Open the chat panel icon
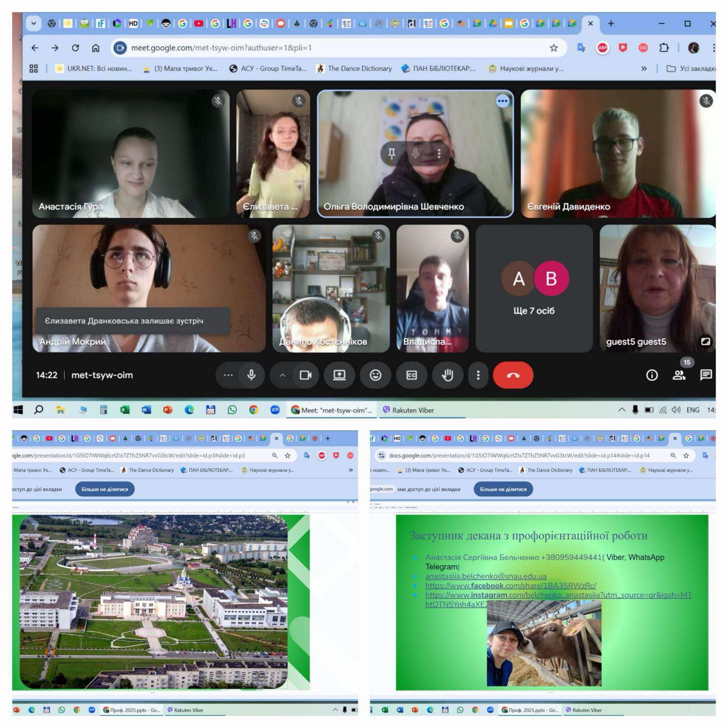Screen dimensions: 728x728 click(x=706, y=375)
